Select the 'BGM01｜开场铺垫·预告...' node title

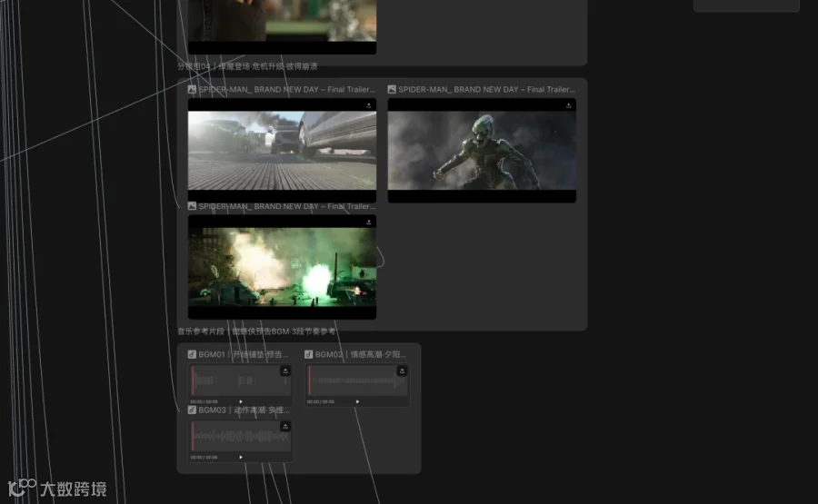click(x=244, y=354)
